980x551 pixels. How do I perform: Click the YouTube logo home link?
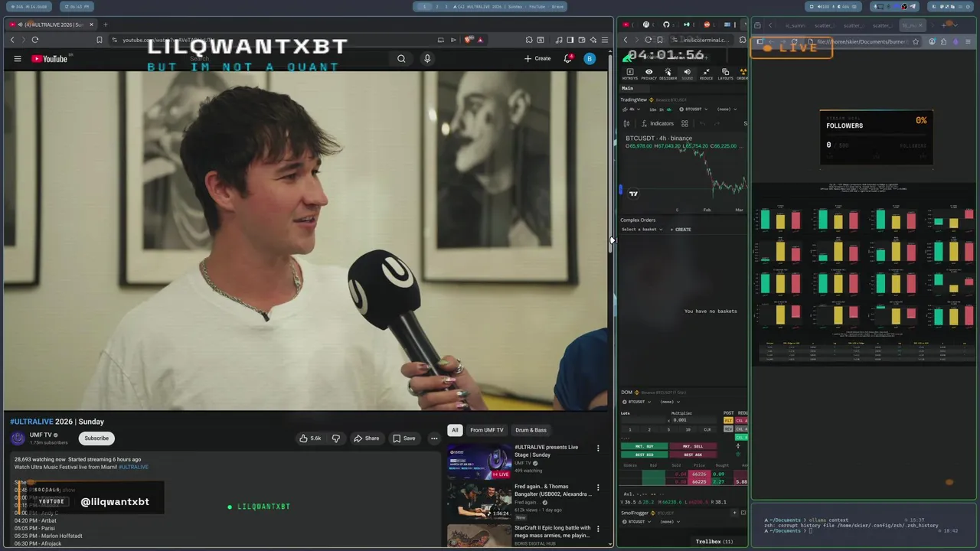point(50,58)
